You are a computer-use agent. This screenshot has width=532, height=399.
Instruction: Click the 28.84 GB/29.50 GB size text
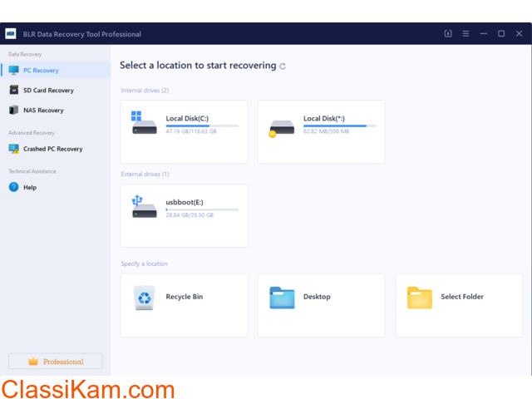point(190,215)
